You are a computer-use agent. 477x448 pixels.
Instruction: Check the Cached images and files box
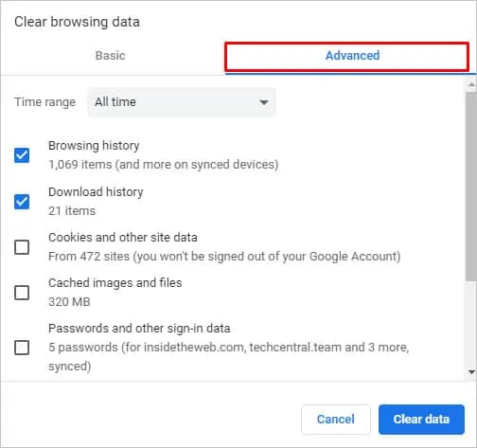click(22, 293)
